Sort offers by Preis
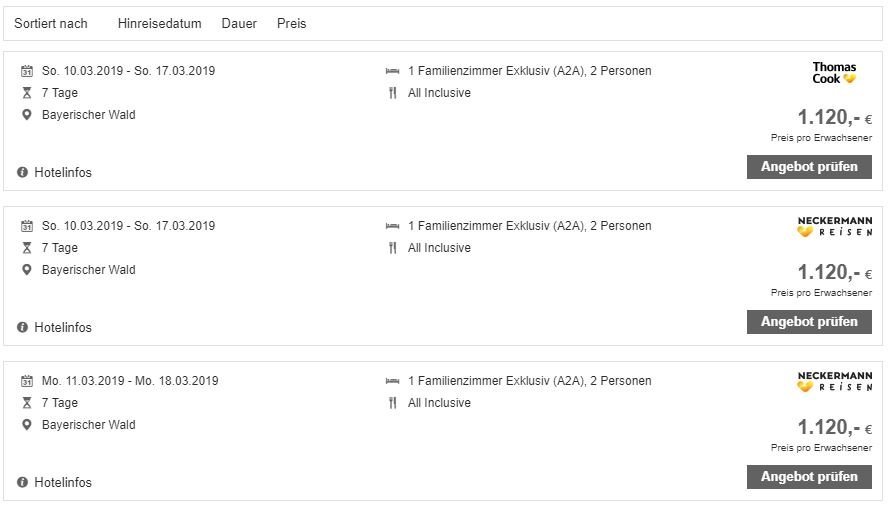The height and width of the screenshot is (506, 889). pos(292,23)
